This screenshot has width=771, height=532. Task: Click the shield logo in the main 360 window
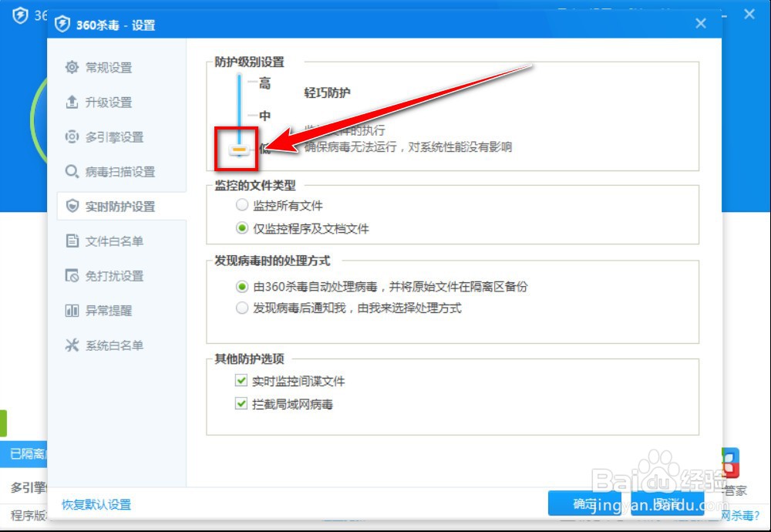20,15
